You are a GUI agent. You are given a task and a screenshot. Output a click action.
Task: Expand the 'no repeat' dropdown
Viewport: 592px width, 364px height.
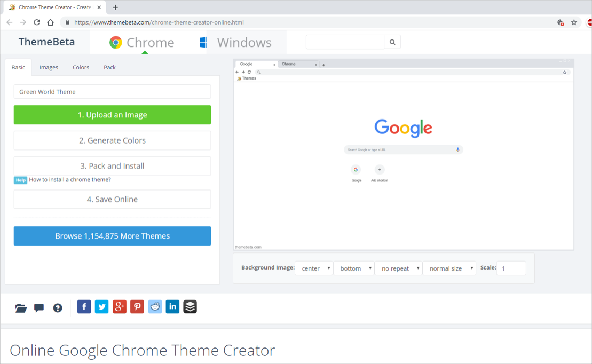(398, 268)
